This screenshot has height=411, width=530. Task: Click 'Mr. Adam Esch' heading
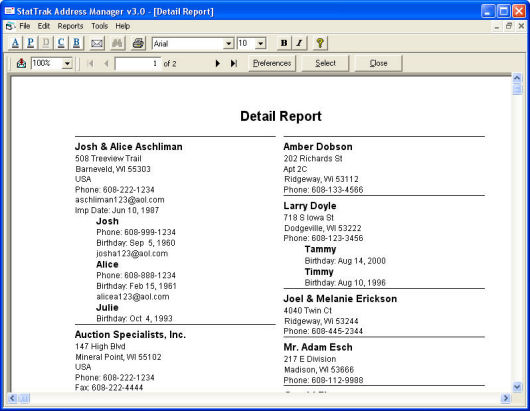pos(318,347)
